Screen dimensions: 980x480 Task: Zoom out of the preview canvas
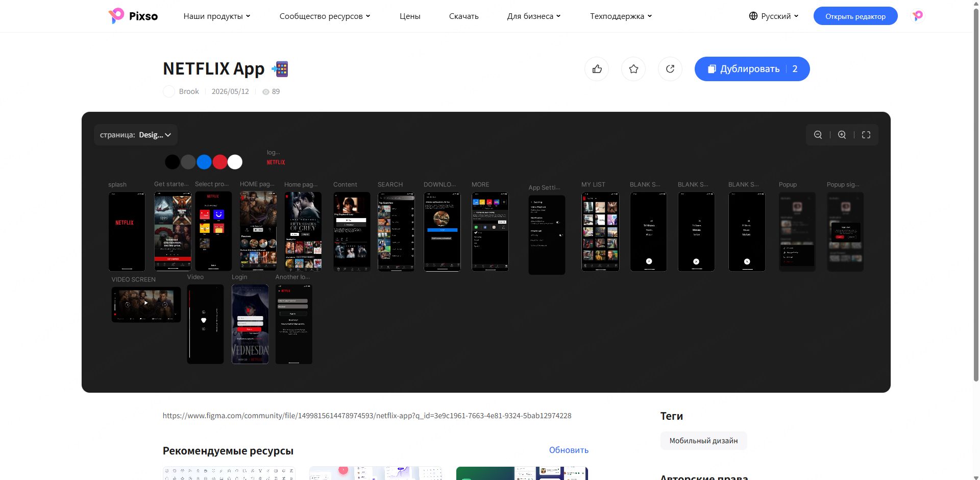818,135
